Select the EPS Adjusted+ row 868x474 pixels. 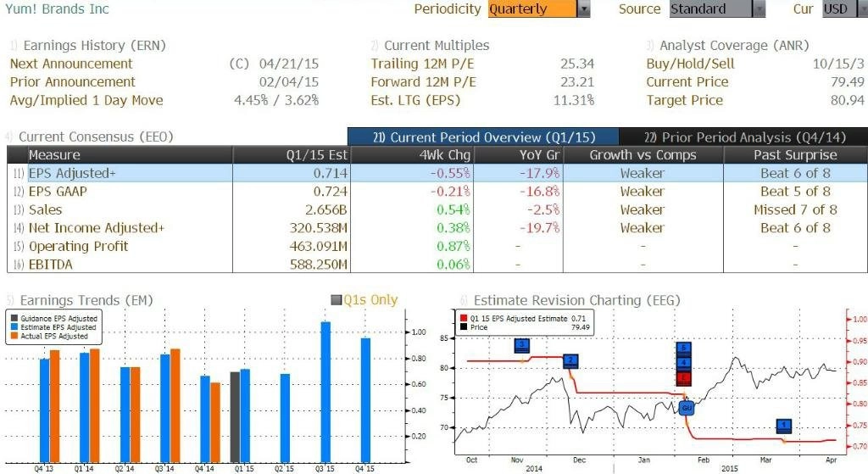click(437, 173)
